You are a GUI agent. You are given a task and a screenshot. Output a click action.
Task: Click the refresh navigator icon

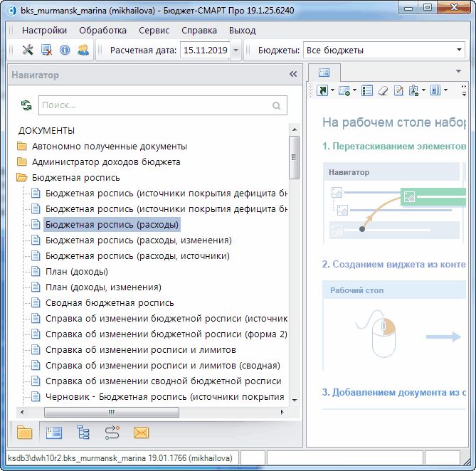[26, 105]
